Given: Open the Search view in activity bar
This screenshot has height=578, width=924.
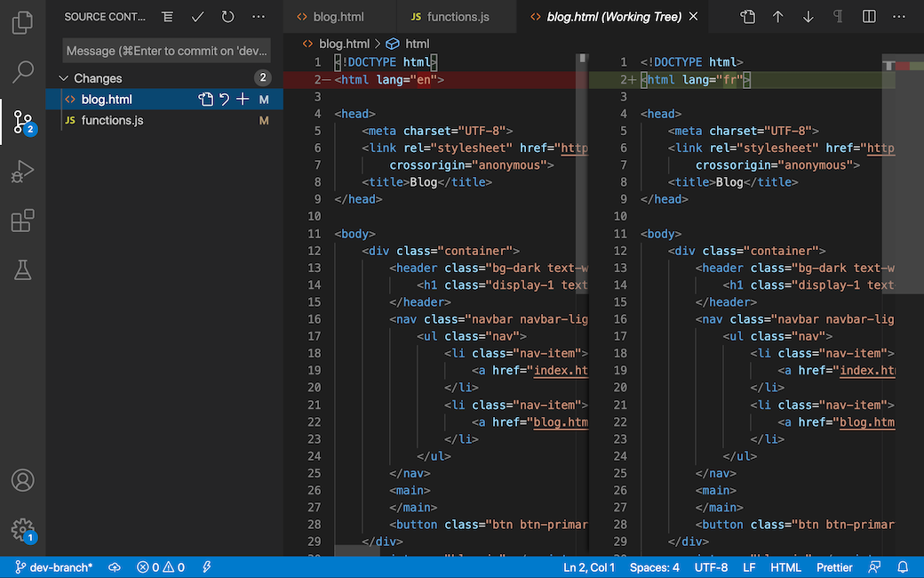Looking at the screenshot, I should pyautogui.click(x=23, y=72).
